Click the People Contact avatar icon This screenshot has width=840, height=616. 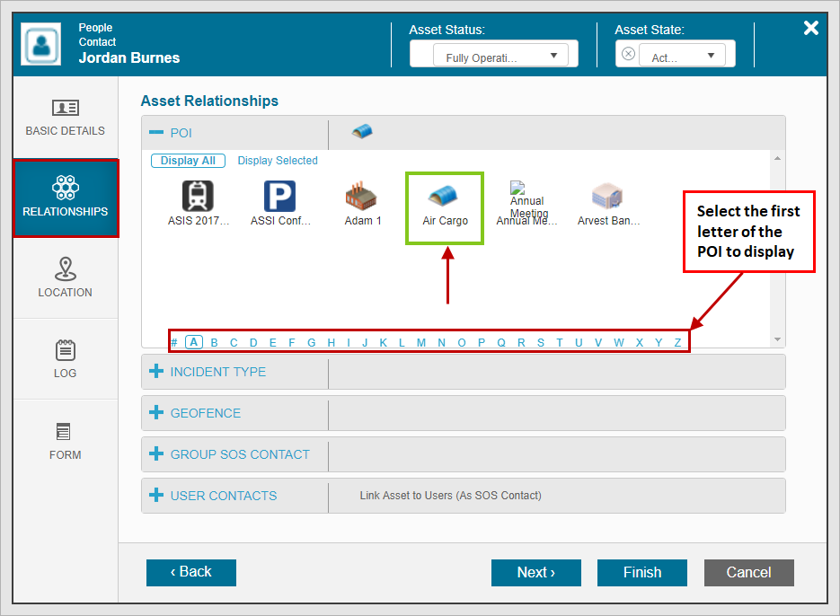[41, 44]
